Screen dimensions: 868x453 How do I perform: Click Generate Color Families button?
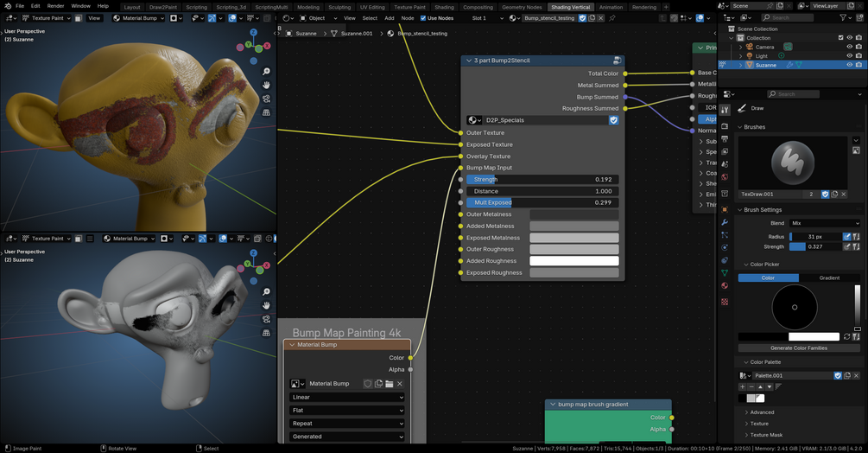click(799, 348)
